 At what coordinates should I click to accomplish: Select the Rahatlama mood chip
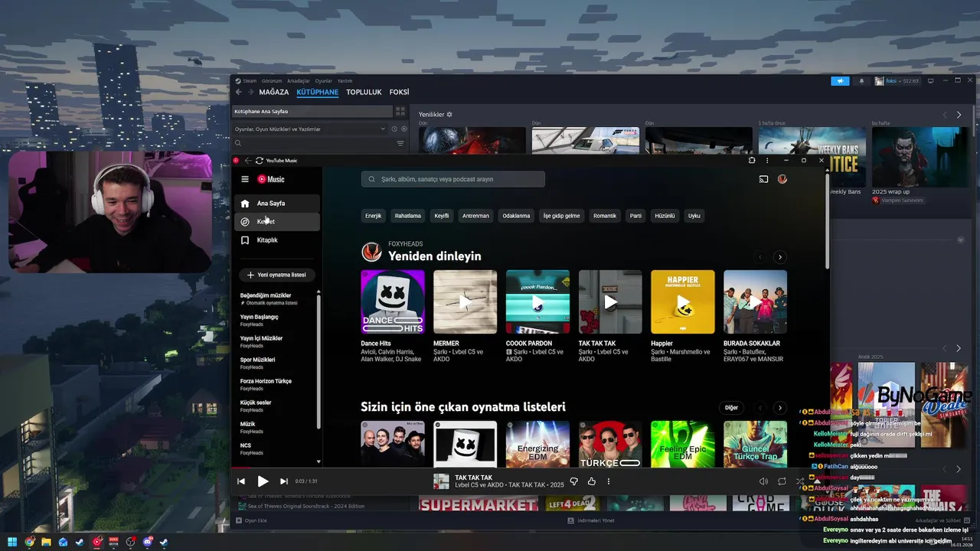pyautogui.click(x=408, y=216)
